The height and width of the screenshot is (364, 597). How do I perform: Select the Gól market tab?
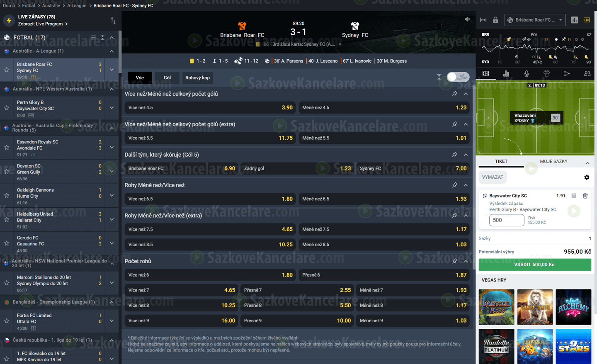(x=167, y=78)
